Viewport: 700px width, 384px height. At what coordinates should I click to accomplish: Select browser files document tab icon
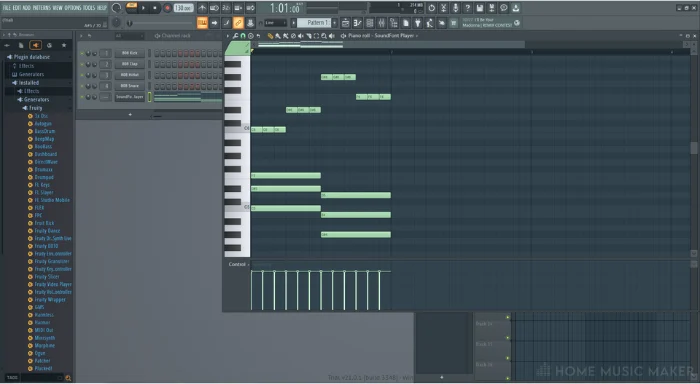coord(21,45)
